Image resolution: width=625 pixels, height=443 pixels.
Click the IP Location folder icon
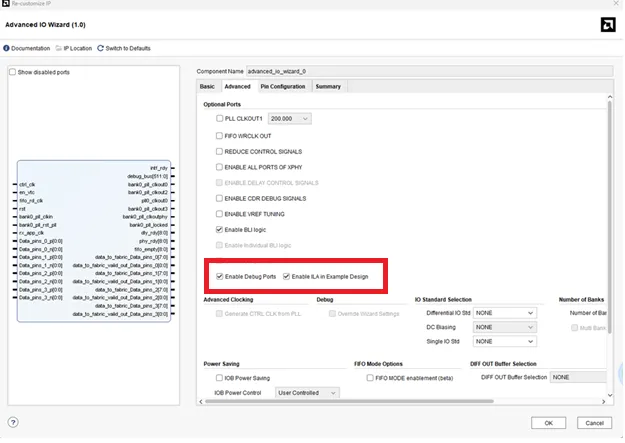pyautogui.click(x=60, y=48)
